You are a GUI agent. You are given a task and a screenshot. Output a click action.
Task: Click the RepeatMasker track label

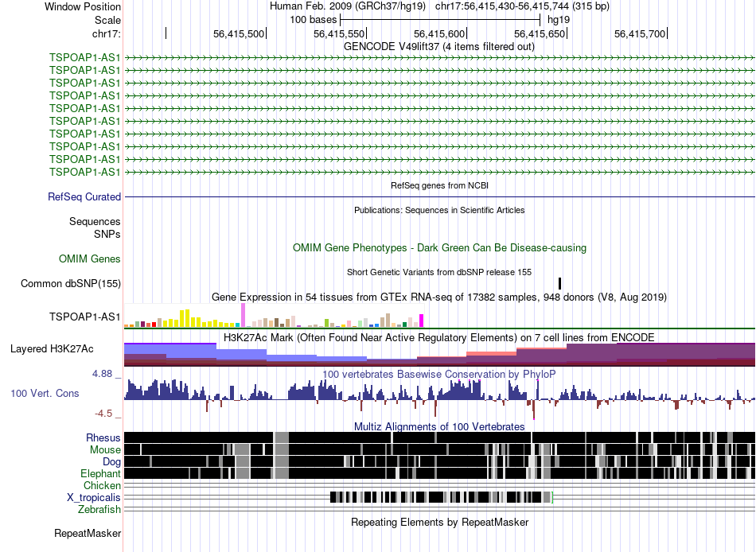[x=88, y=533]
